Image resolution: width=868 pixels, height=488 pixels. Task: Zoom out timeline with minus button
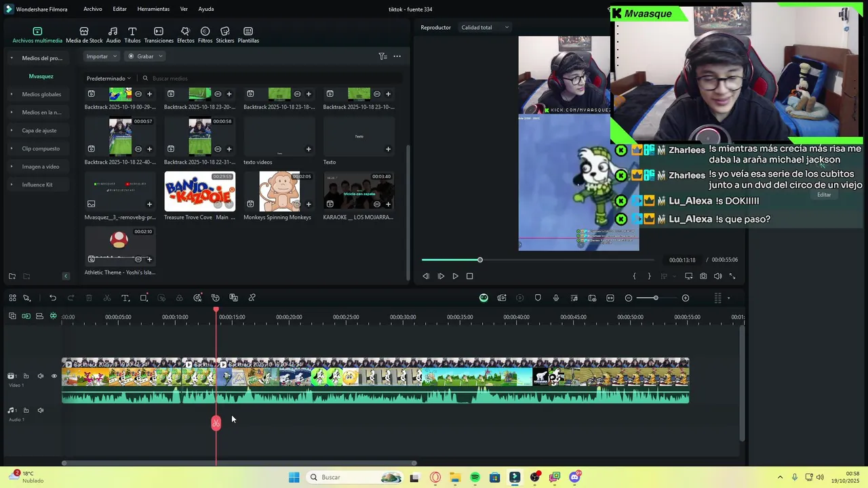click(629, 298)
